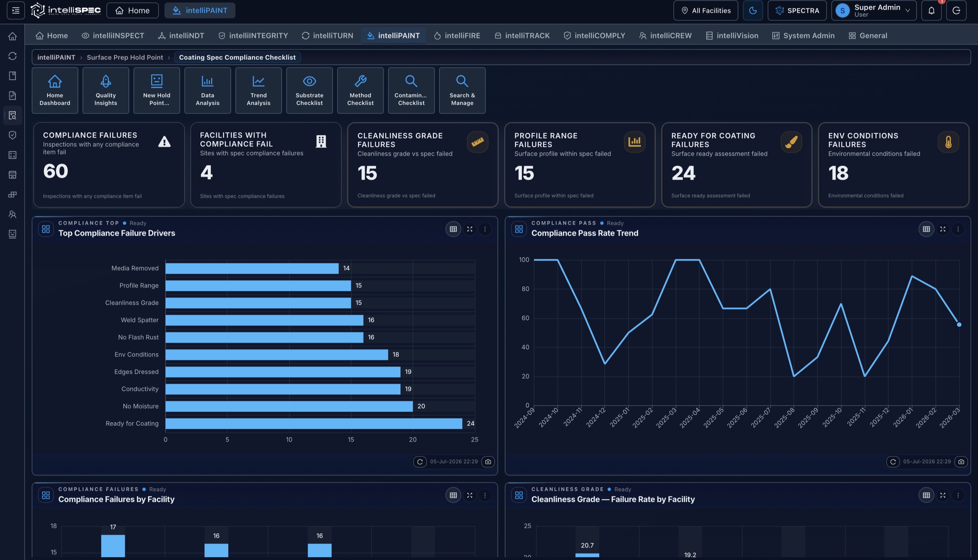Open the intelliCREW tab
The height and width of the screenshot is (560, 978).
[x=665, y=36]
